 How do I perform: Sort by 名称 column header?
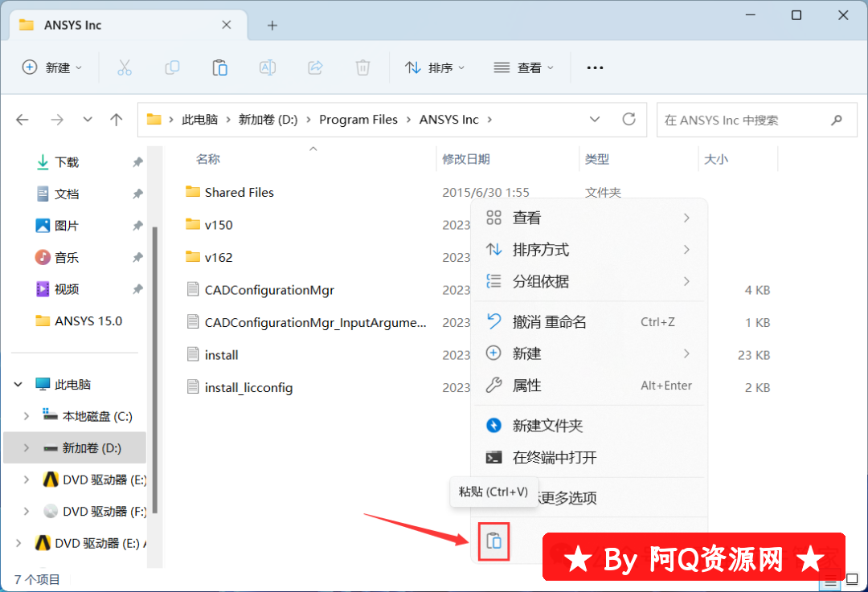pos(208,159)
